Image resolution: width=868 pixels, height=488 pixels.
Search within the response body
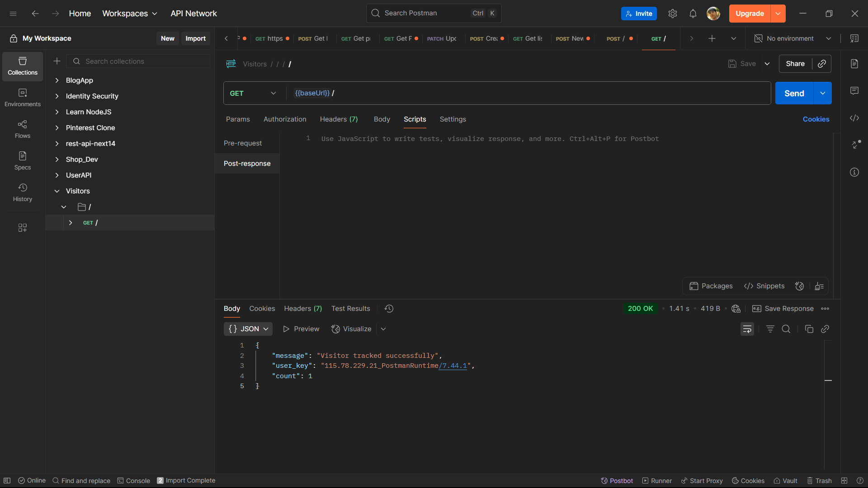pyautogui.click(x=786, y=329)
